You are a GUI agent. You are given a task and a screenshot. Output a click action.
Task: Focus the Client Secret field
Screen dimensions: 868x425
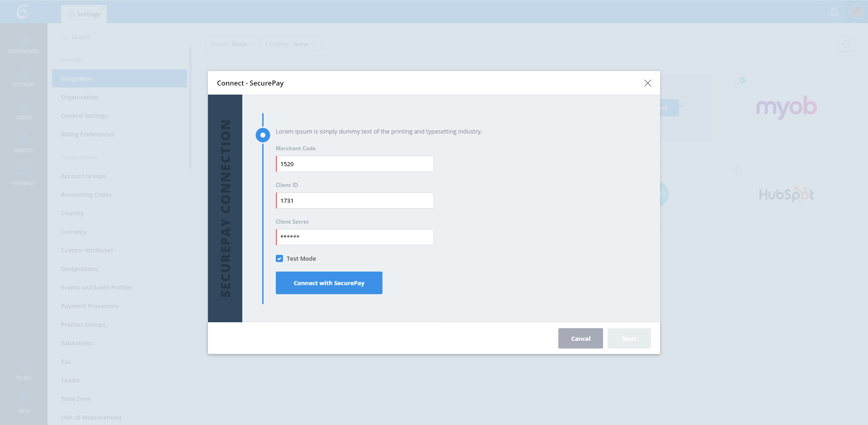click(355, 237)
